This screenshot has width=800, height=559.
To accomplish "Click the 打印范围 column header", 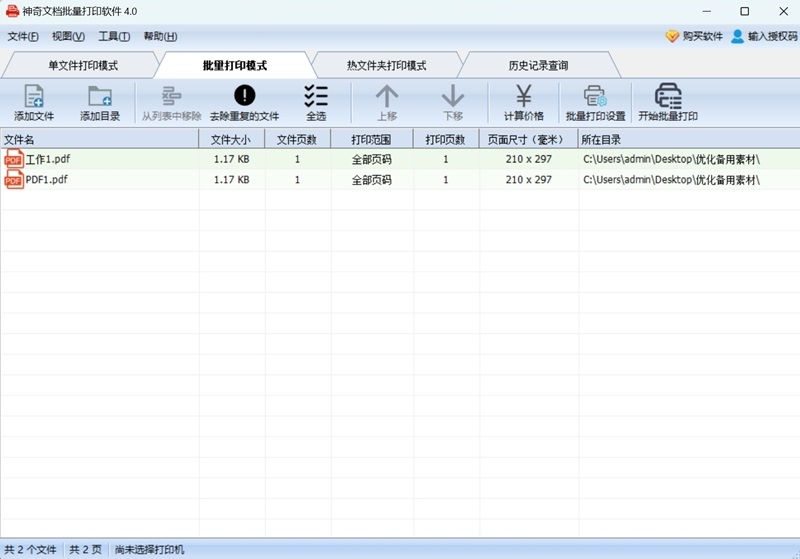I will coord(372,139).
